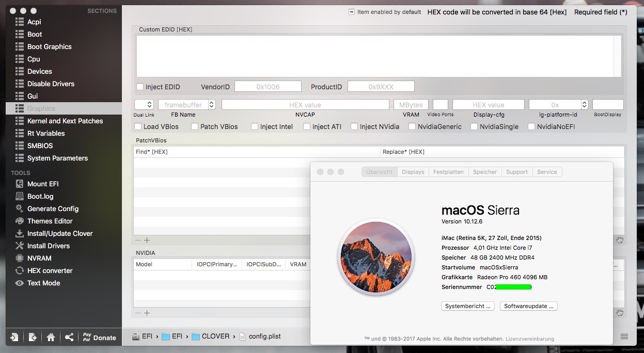Open the list menu icon at bottom right
Image resolution: width=644 pixels, height=353 pixels.
tap(624, 336)
